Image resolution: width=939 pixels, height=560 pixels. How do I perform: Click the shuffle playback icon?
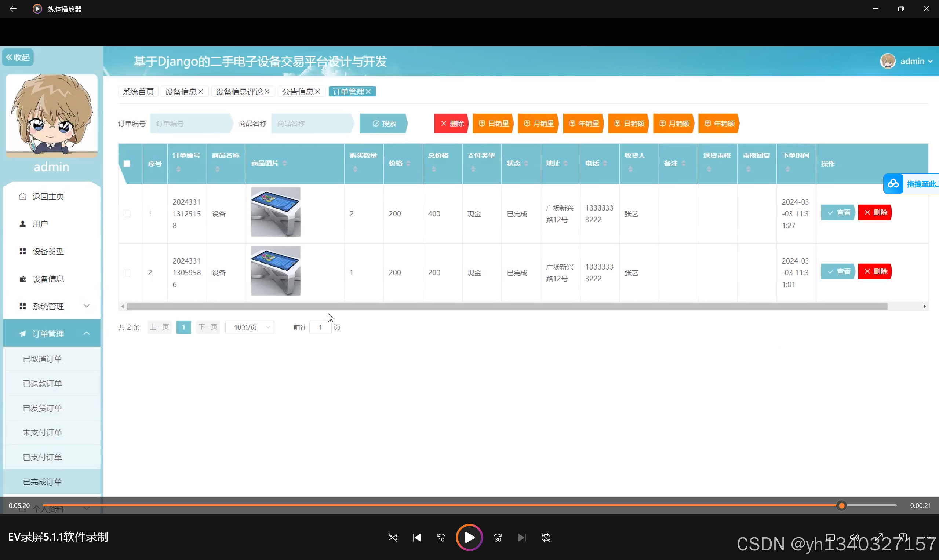[x=393, y=537]
